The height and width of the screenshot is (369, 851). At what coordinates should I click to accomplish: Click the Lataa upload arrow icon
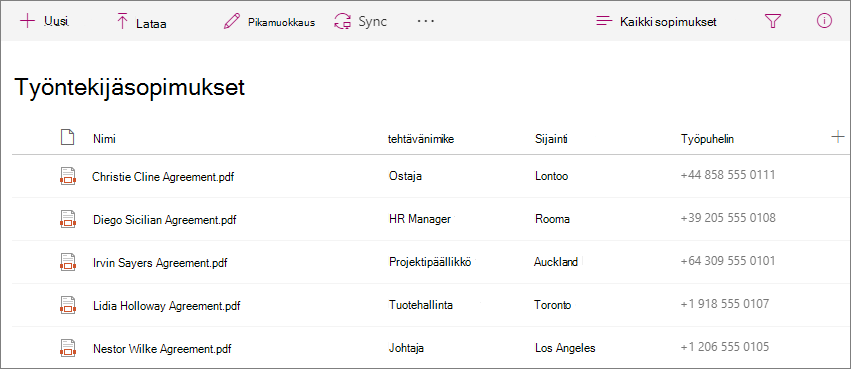[122, 22]
